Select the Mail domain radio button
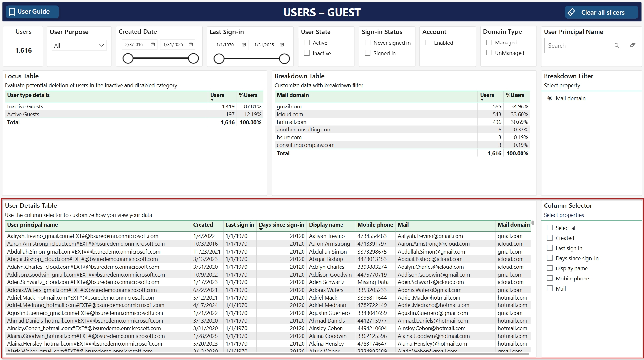 tap(550, 98)
